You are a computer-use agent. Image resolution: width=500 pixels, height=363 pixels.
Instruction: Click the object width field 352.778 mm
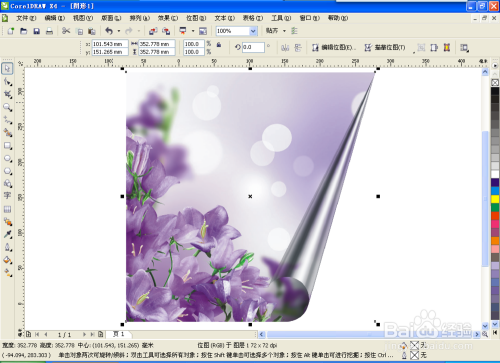156,44
